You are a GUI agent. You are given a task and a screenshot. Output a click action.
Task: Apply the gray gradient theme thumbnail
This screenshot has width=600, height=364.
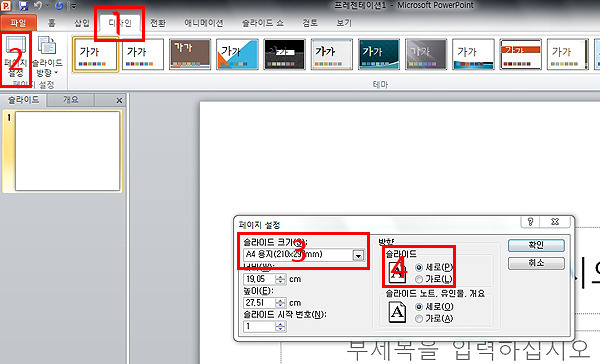click(x=426, y=54)
